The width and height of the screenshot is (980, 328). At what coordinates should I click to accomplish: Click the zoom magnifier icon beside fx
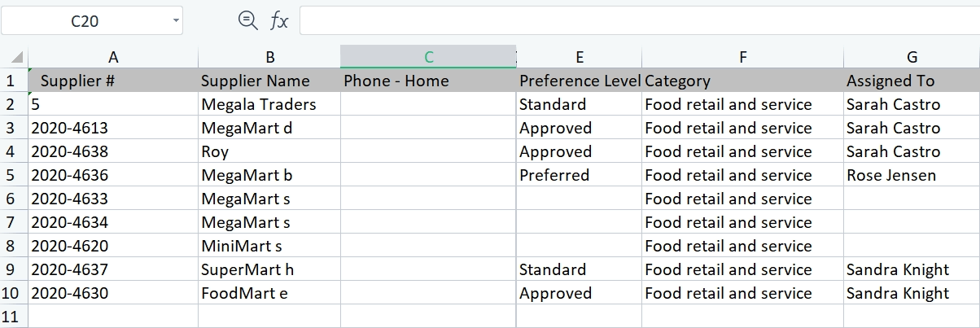tap(247, 20)
